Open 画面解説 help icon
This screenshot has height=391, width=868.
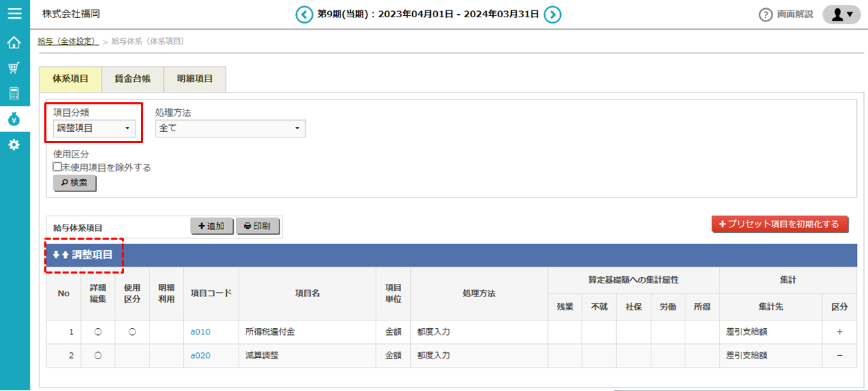tap(765, 15)
